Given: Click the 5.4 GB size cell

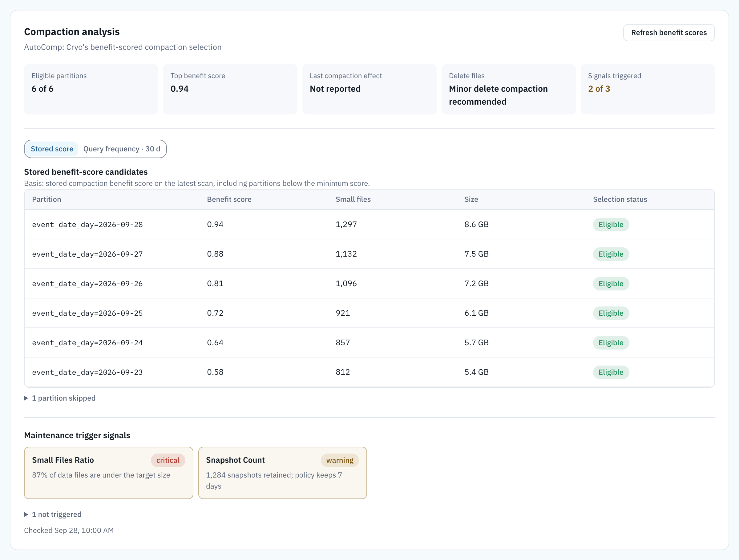Looking at the screenshot, I should click(476, 372).
